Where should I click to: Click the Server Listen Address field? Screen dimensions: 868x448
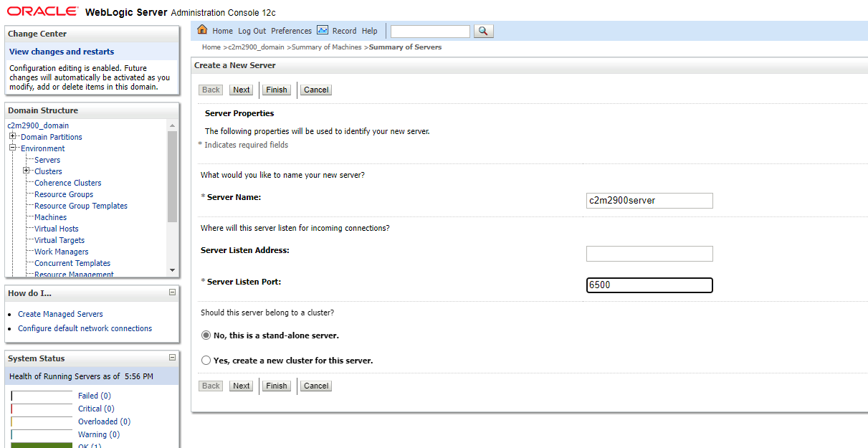(649, 254)
